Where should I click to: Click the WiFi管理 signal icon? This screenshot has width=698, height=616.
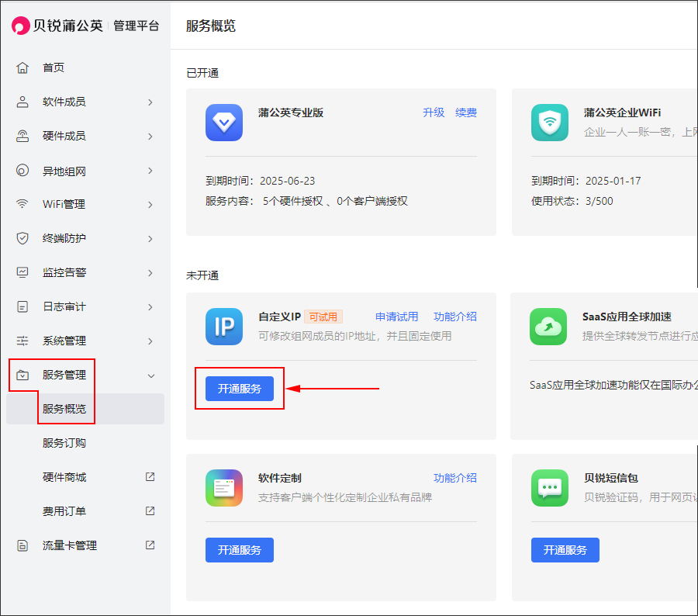tap(22, 204)
